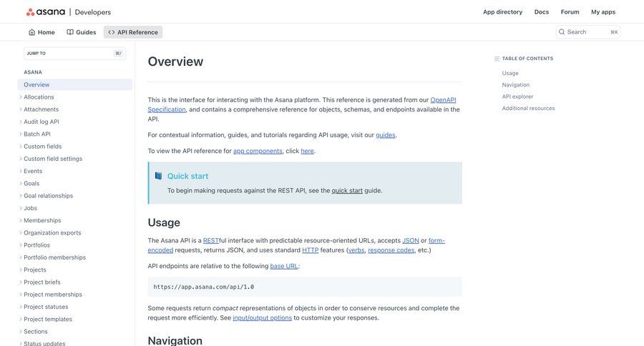Click the Asana logo
644x346 pixels.
(46, 12)
